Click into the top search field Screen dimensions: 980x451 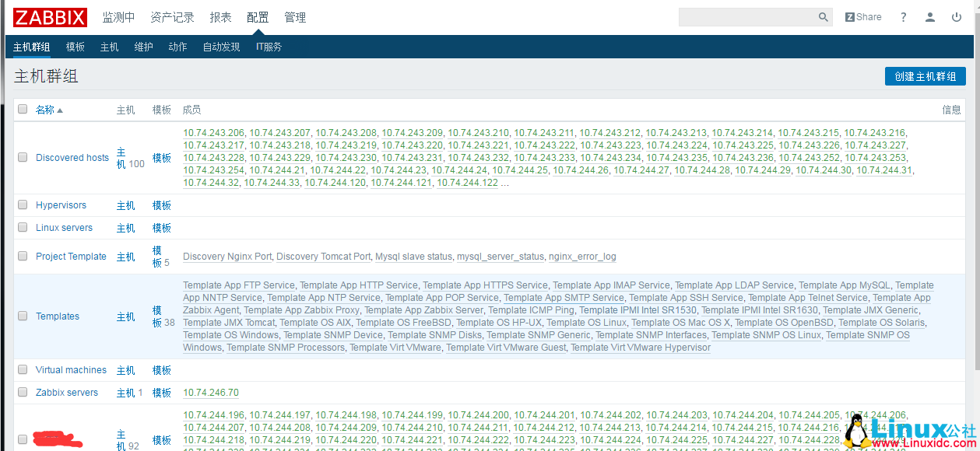pyautogui.click(x=747, y=17)
